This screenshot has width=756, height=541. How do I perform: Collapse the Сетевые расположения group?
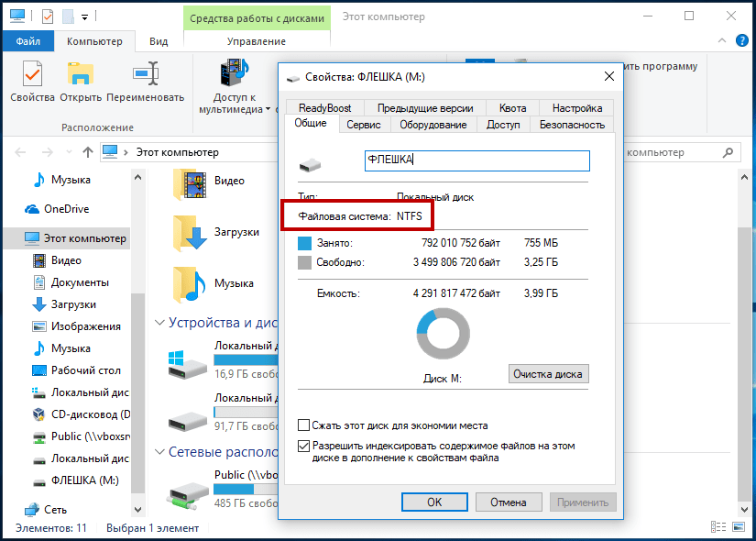[159, 452]
